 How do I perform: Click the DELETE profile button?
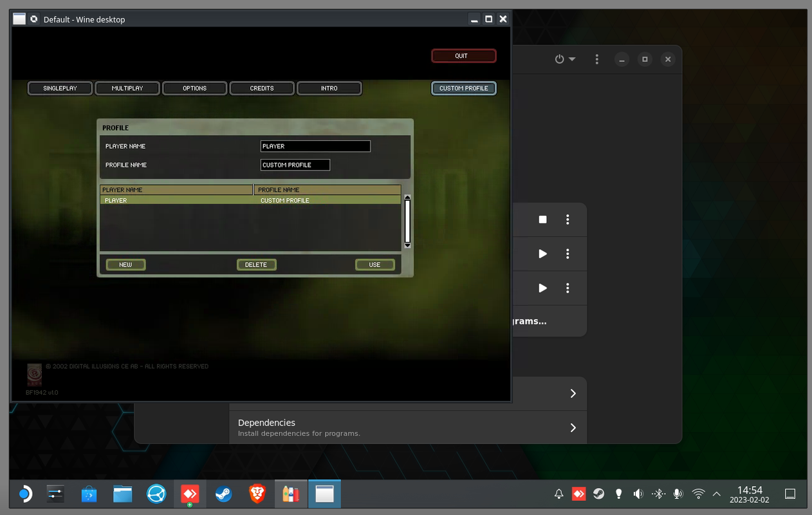[256, 265]
